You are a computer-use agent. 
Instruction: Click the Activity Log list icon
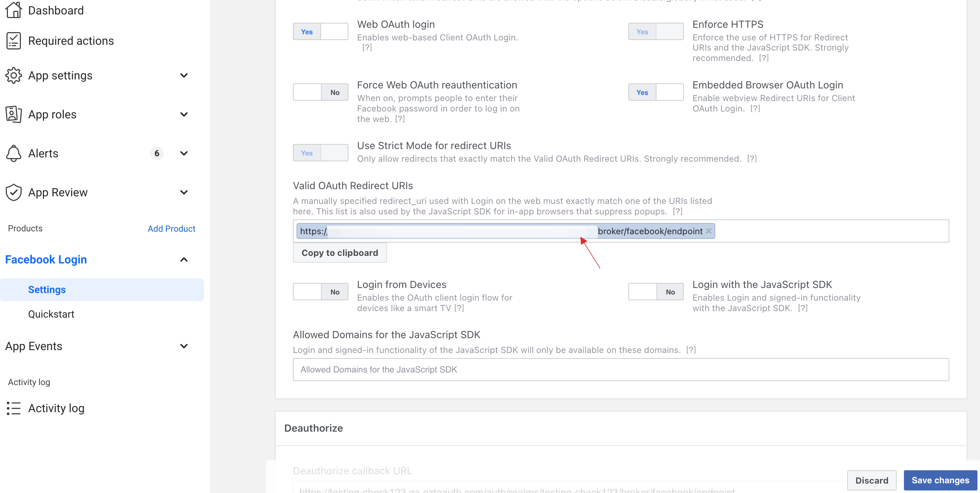(x=13, y=408)
